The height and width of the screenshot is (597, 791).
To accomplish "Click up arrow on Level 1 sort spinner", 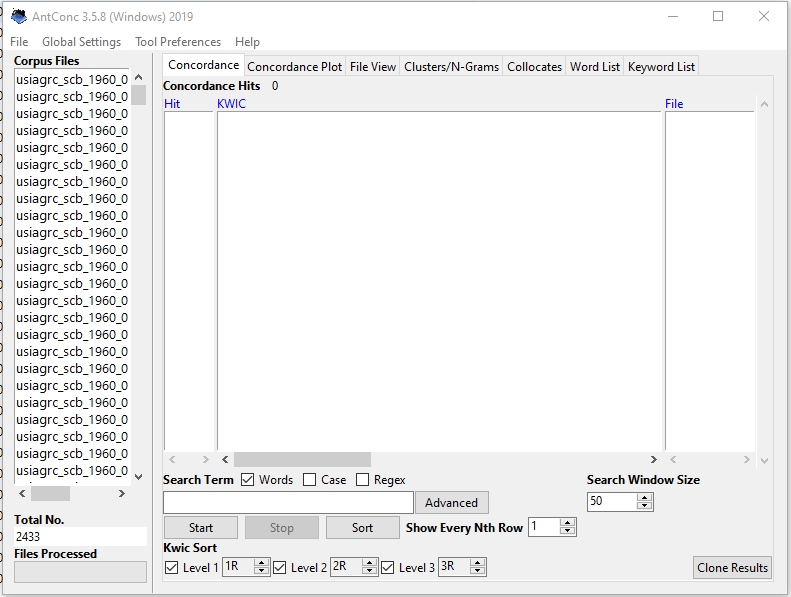I will [x=262, y=563].
